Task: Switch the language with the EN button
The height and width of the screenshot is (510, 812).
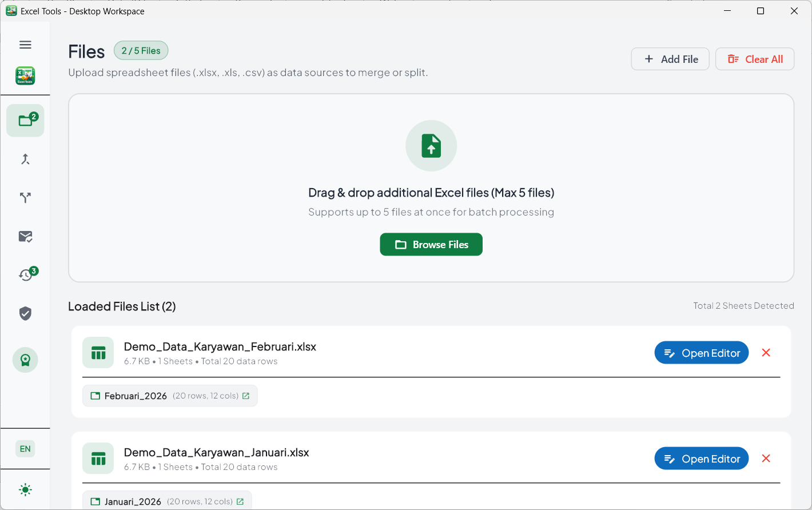Action: [x=25, y=449]
